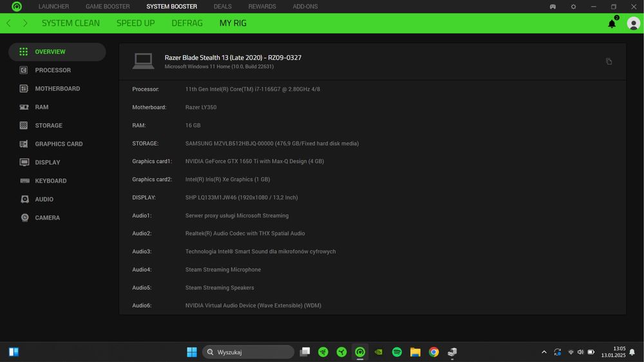Click the PROCESSOR sidebar icon

(24, 70)
